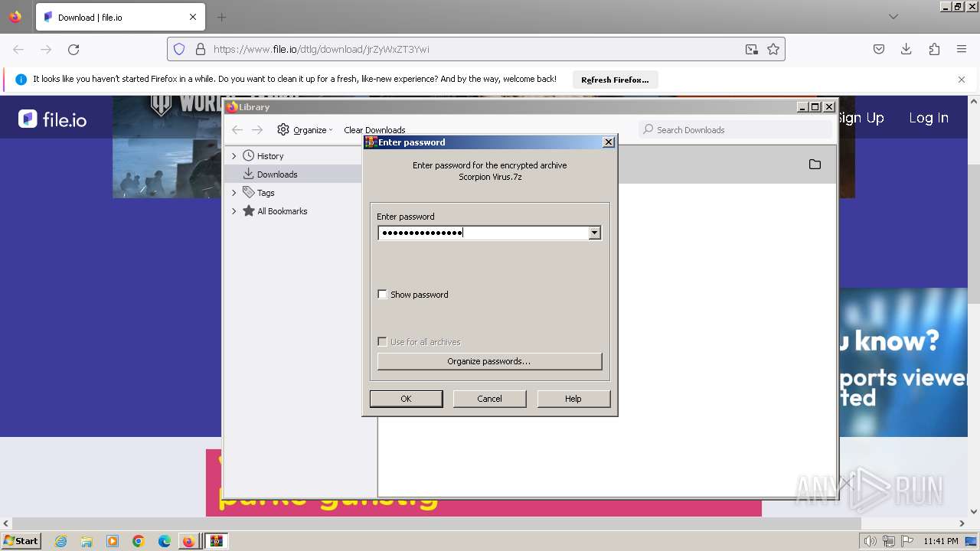Click the browser forward arrow
The width and height of the screenshot is (980, 551).
(46, 49)
